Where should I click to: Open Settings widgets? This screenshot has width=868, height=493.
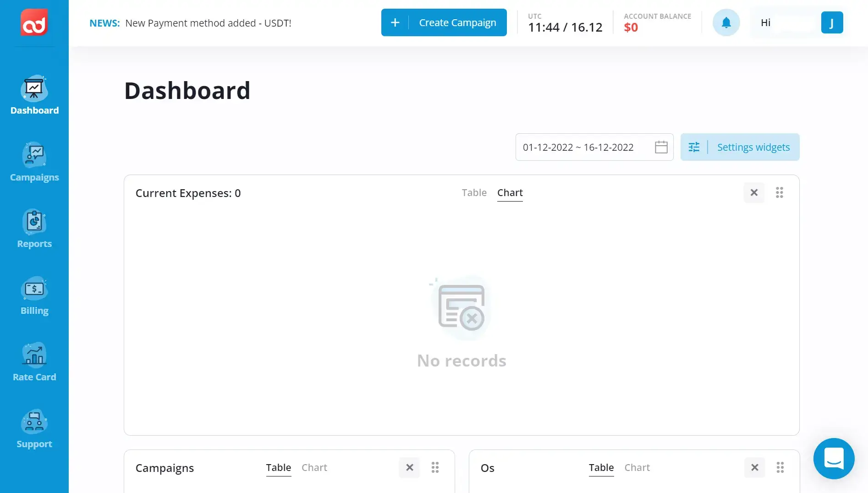(x=740, y=147)
